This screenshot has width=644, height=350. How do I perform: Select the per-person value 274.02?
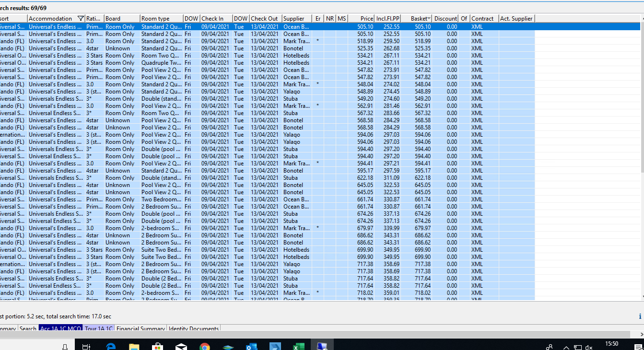coord(391,84)
